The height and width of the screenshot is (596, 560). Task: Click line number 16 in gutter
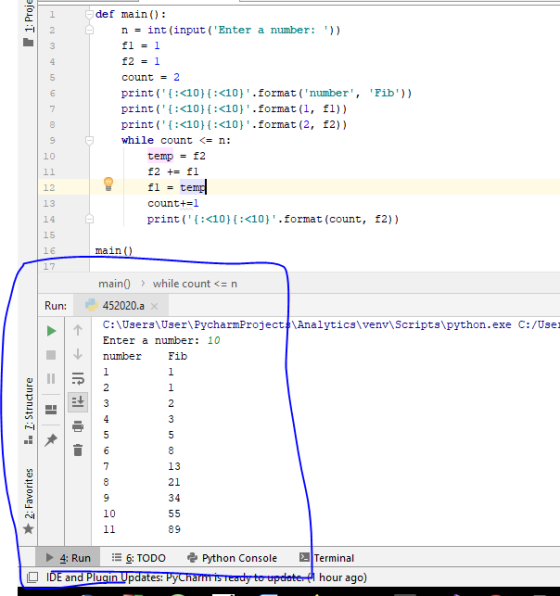[49, 251]
